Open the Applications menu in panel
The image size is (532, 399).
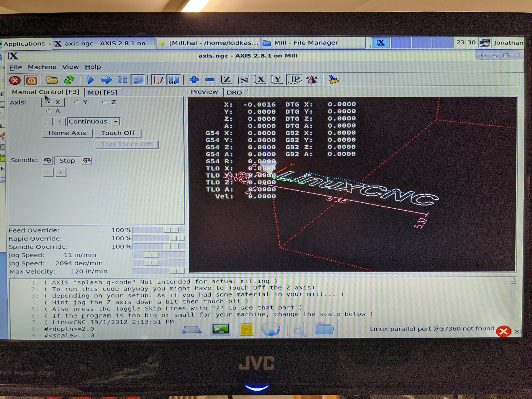click(23, 44)
